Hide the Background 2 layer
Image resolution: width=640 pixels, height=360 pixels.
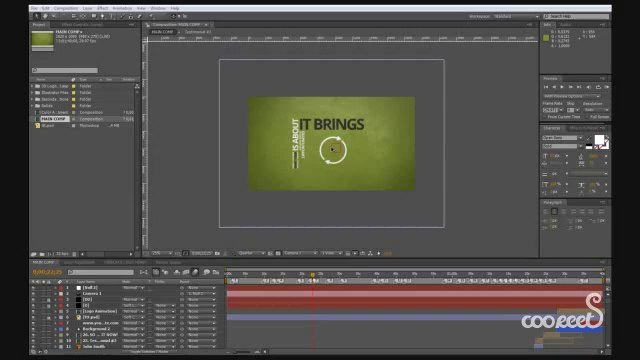(33, 329)
